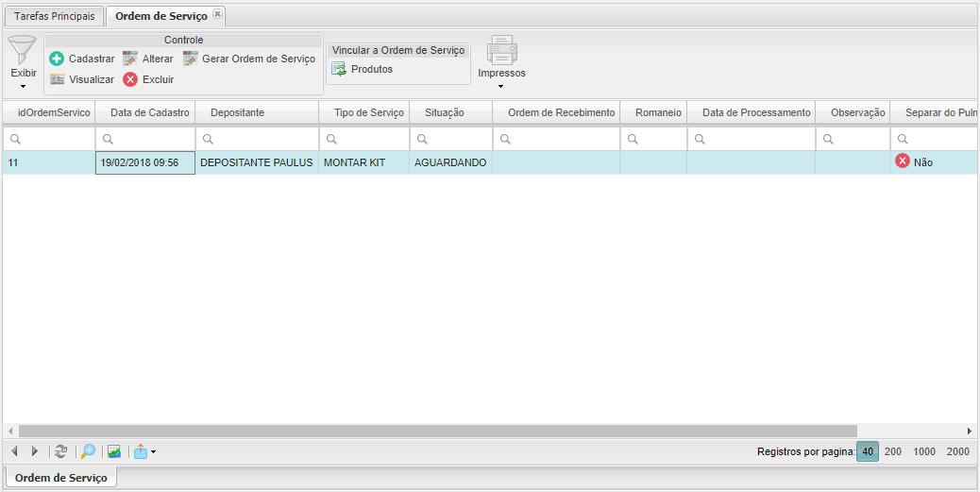
Task: Select cell 19/02/2018 09:56
Action: [x=145, y=162]
